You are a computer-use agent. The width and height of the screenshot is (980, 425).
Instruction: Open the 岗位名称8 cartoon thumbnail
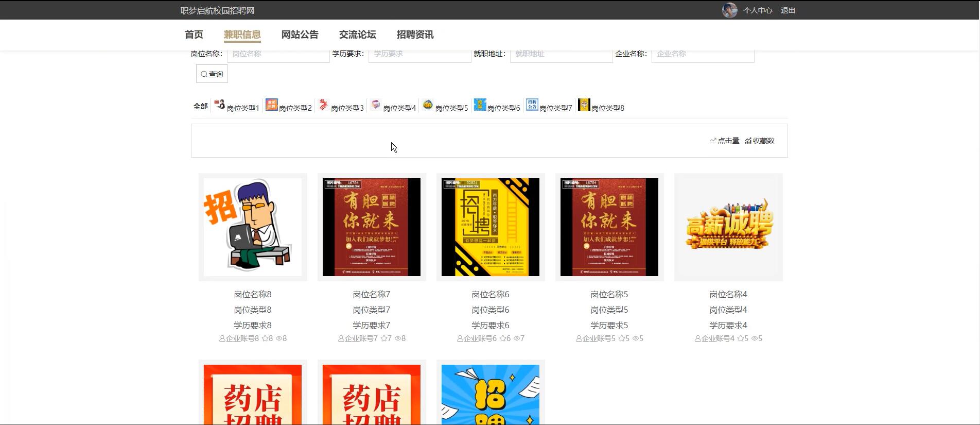pos(253,227)
